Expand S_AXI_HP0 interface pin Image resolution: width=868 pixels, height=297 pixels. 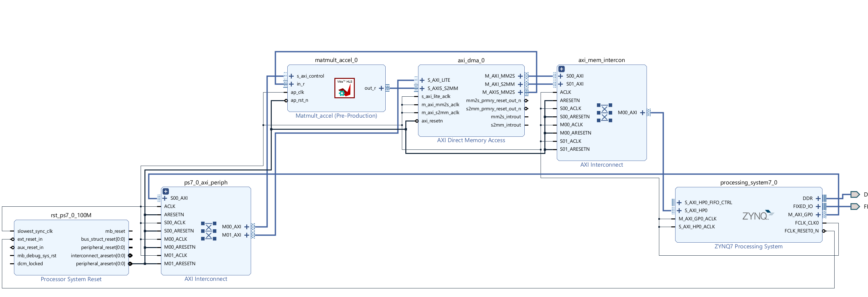pos(679,211)
